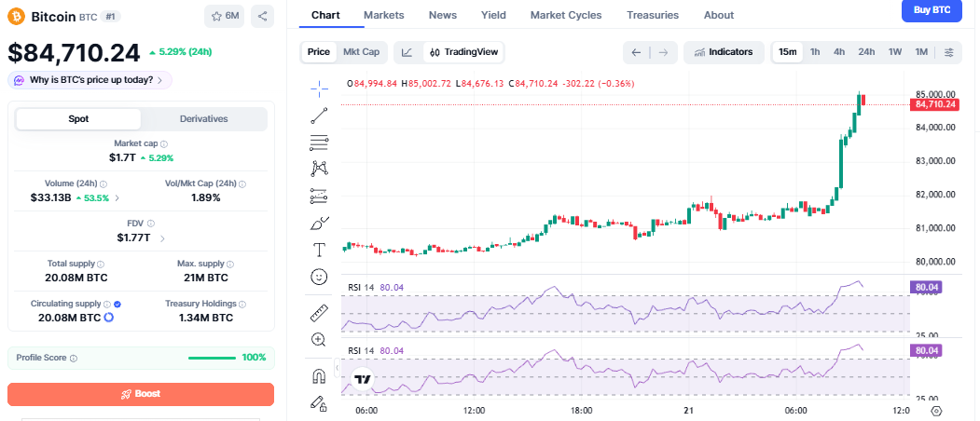This screenshot has width=980, height=421.
Task: Select the ruler measure tool
Action: (x=320, y=312)
